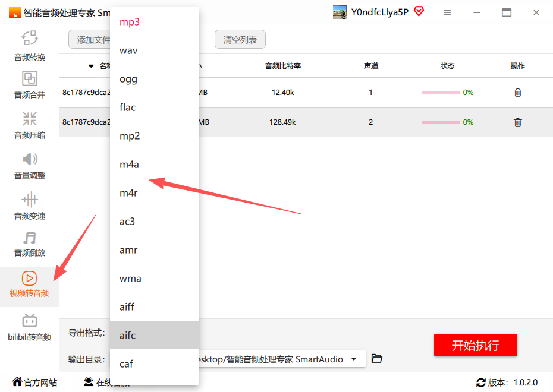Switch to 音量调整 volume adjustment
The width and height of the screenshot is (553, 392).
tap(30, 165)
